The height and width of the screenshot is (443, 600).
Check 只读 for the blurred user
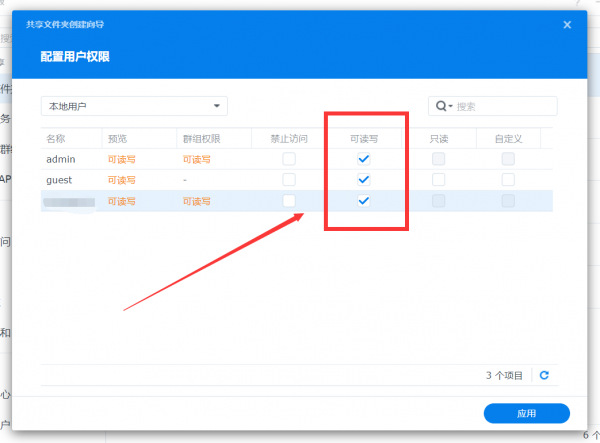(x=439, y=201)
